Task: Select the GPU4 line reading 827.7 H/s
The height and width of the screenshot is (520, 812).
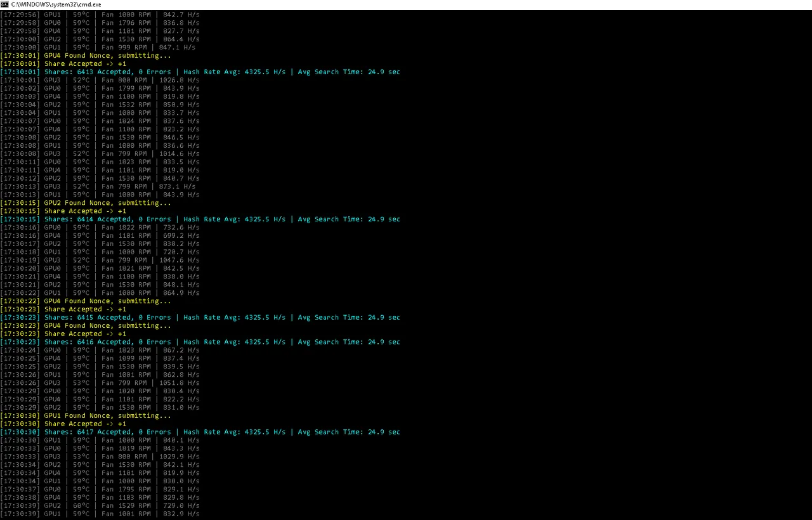Action: [100, 31]
